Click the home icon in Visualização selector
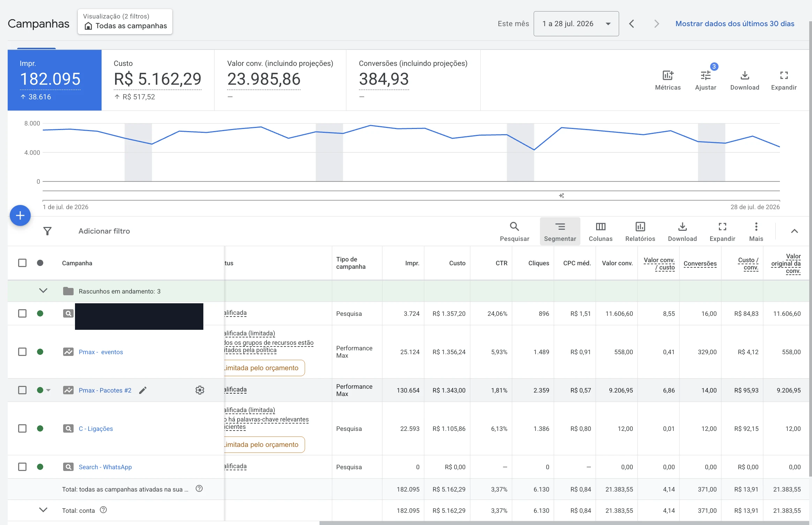 point(88,26)
